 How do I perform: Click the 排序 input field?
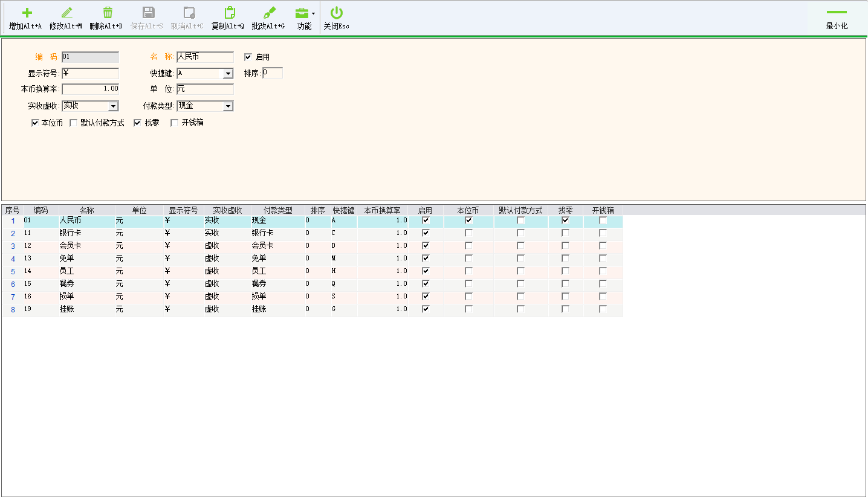[273, 73]
